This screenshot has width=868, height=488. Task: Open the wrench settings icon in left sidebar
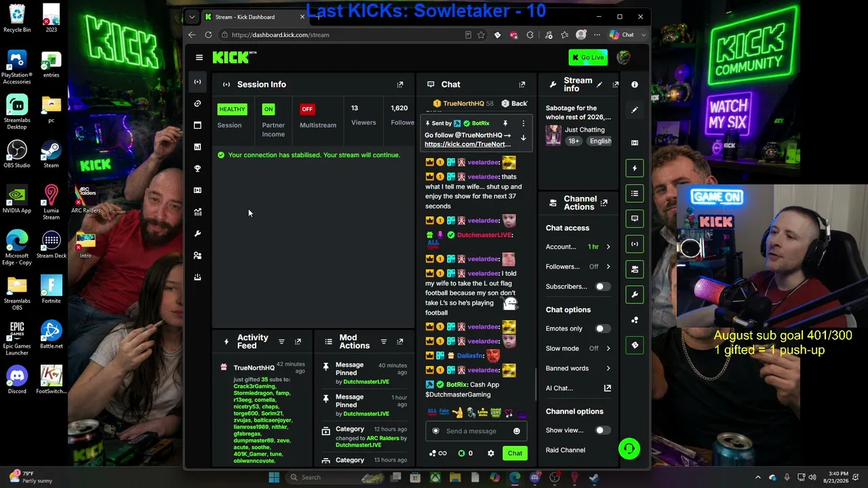197,234
